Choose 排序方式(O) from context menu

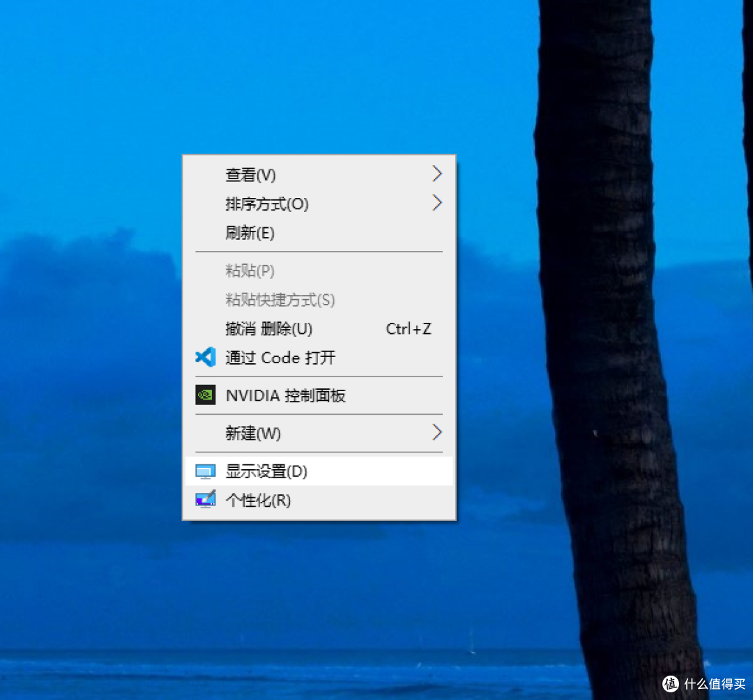[x=319, y=204]
